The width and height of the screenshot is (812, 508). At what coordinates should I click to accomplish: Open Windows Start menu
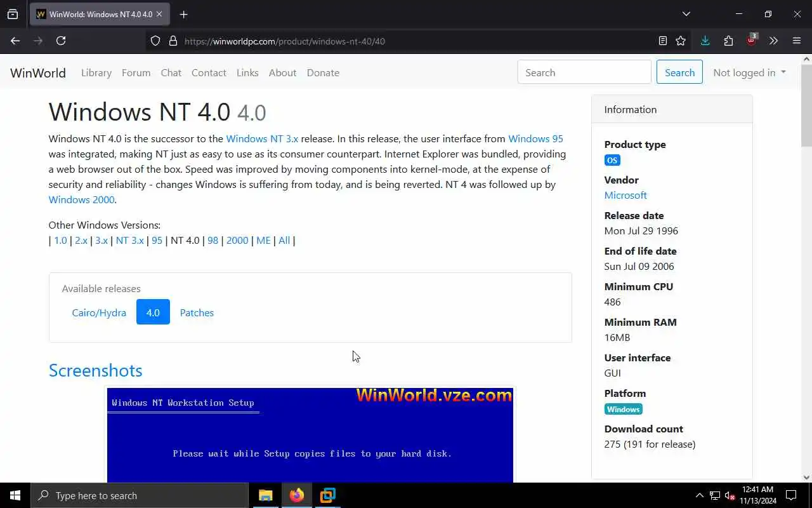coord(15,495)
